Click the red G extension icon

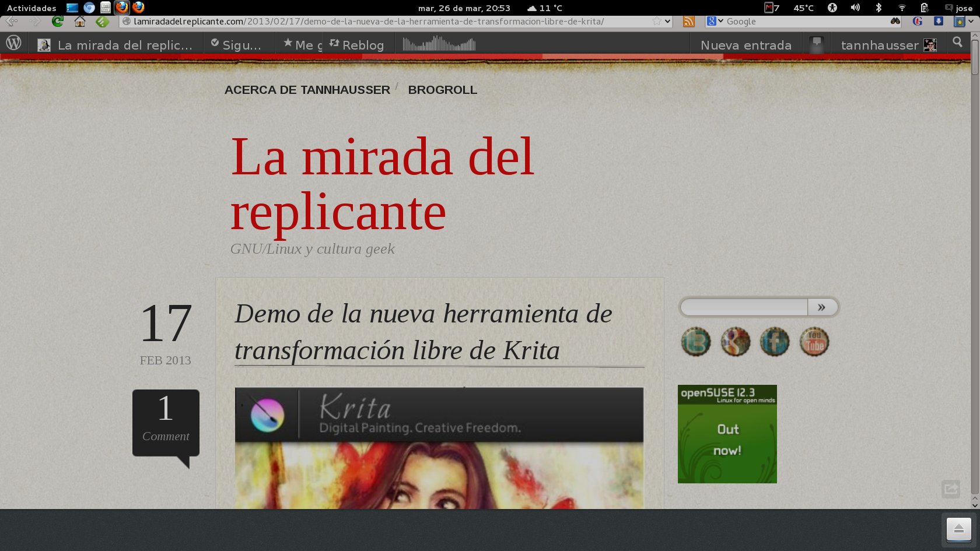click(x=918, y=22)
